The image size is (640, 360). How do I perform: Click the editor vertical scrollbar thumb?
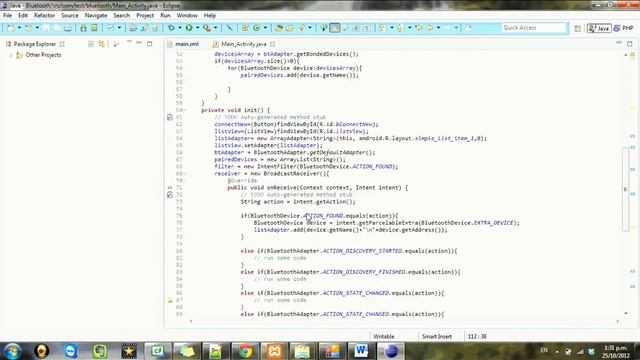pyautogui.click(x=625, y=189)
